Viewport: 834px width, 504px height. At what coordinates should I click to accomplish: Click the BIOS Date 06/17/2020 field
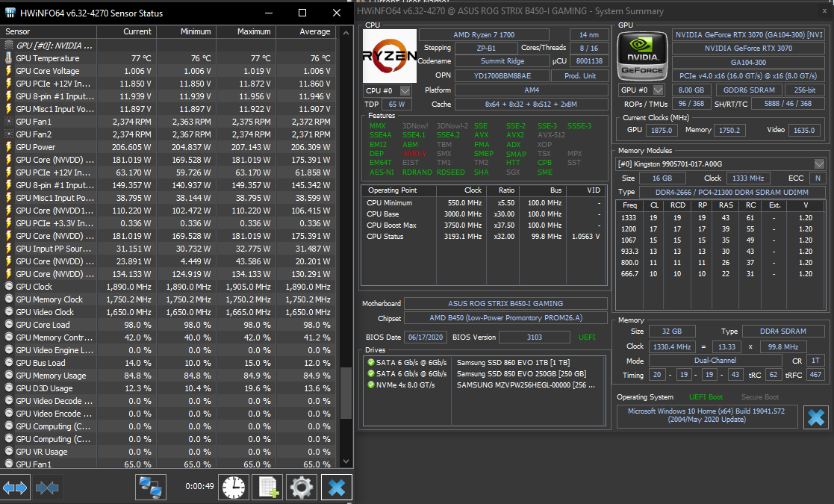pyautogui.click(x=426, y=337)
